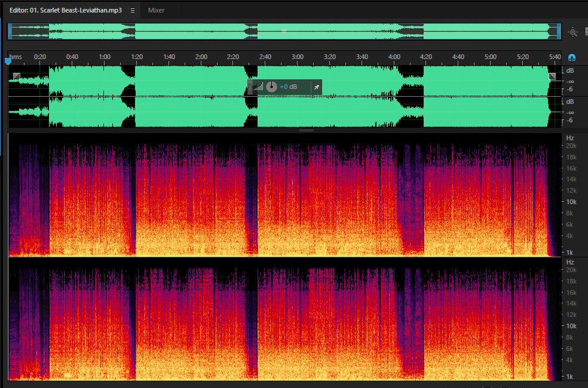Viewport: 588px width, 388px height.
Task: Click the blue playhead marker
Action: pos(8,61)
